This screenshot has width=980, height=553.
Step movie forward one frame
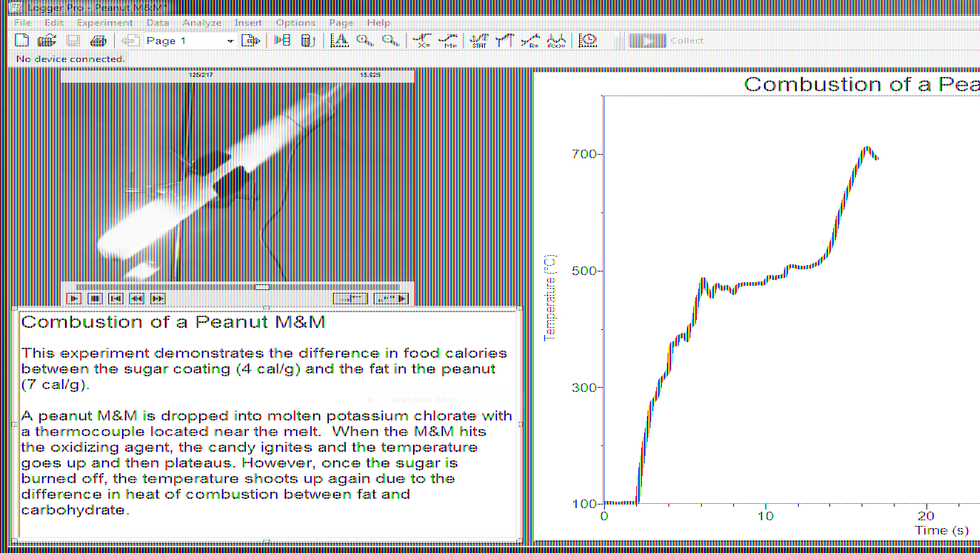tap(158, 299)
